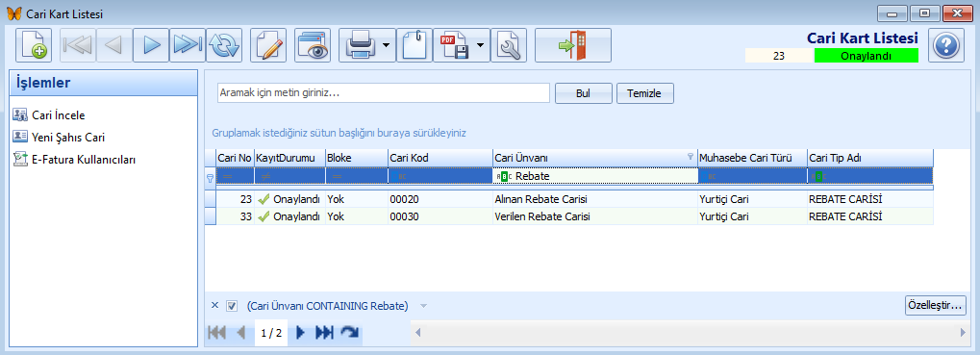Viewport: 980px width, 355px height.
Task: Click Yurtiçi Cari cell in row 00020
Action: click(x=752, y=200)
